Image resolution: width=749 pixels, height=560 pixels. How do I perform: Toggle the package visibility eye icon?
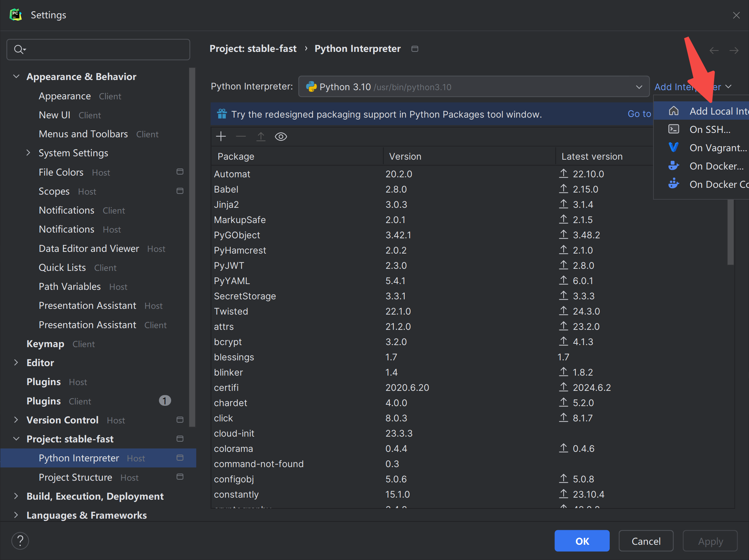click(x=281, y=137)
